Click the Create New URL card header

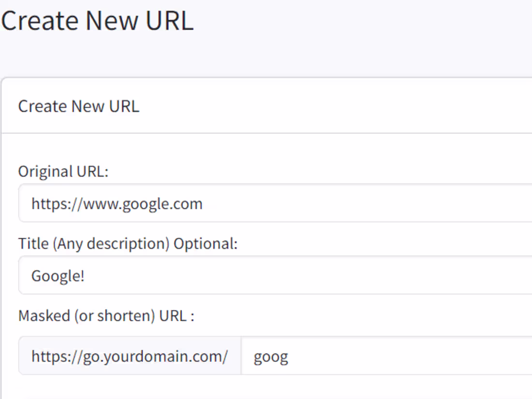point(78,106)
